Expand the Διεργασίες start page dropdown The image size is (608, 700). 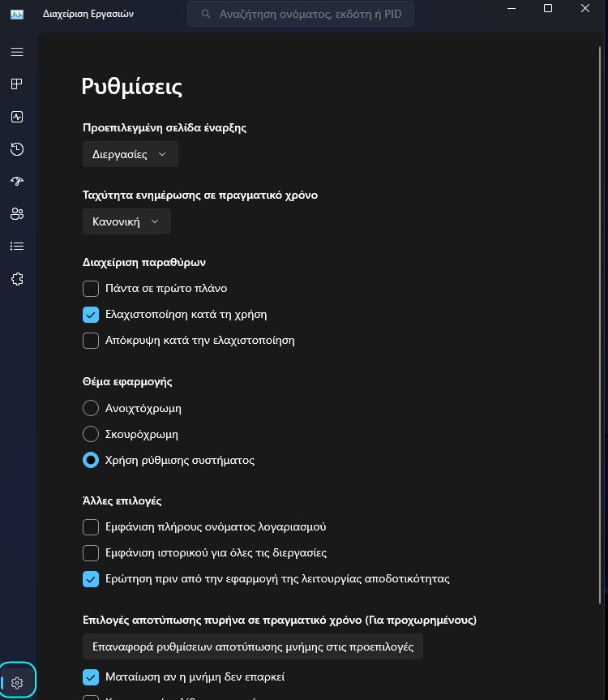(131, 154)
